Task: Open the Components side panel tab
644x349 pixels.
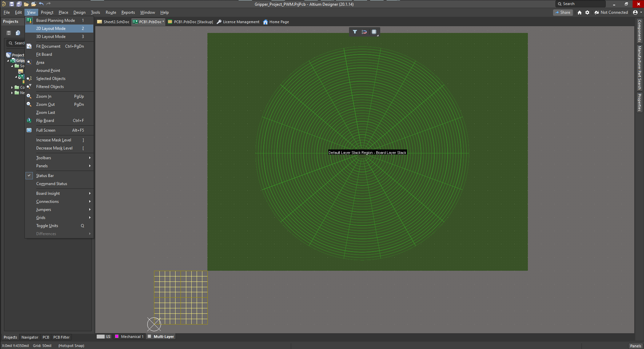Action: click(x=640, y=31)
